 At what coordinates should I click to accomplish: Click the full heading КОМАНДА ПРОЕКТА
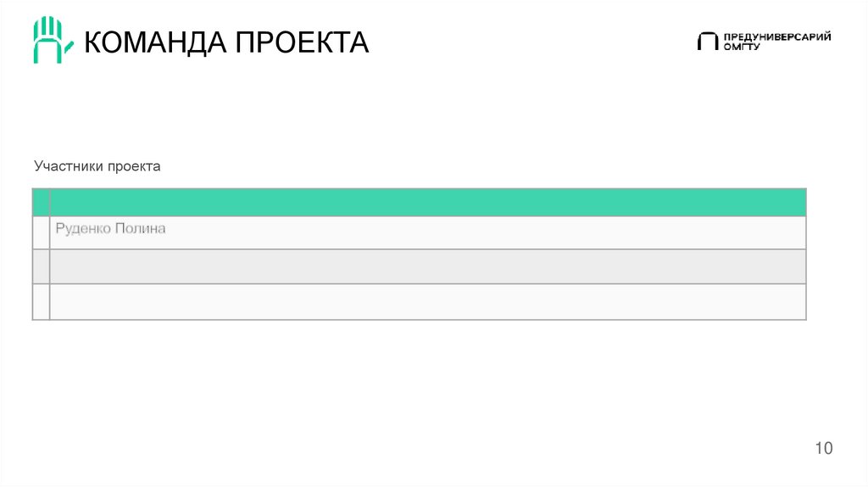226,41
